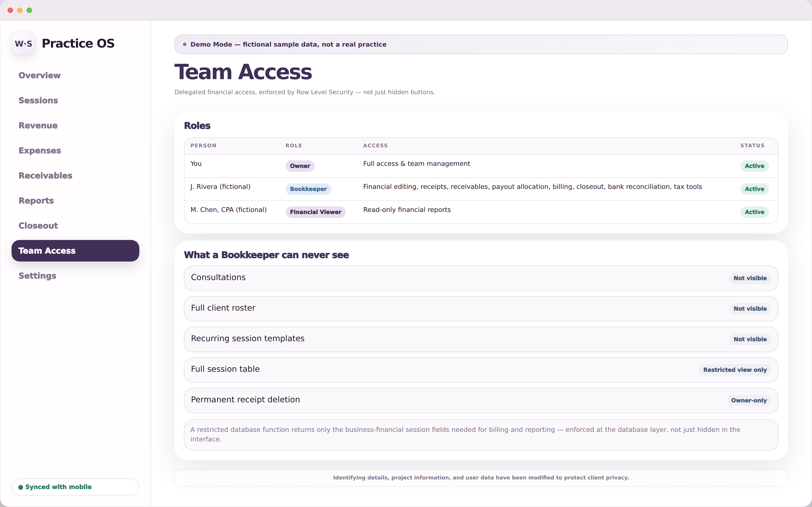Close the window with red button
The width and height of the screenshot is (812, 507).
coord(10,10)
